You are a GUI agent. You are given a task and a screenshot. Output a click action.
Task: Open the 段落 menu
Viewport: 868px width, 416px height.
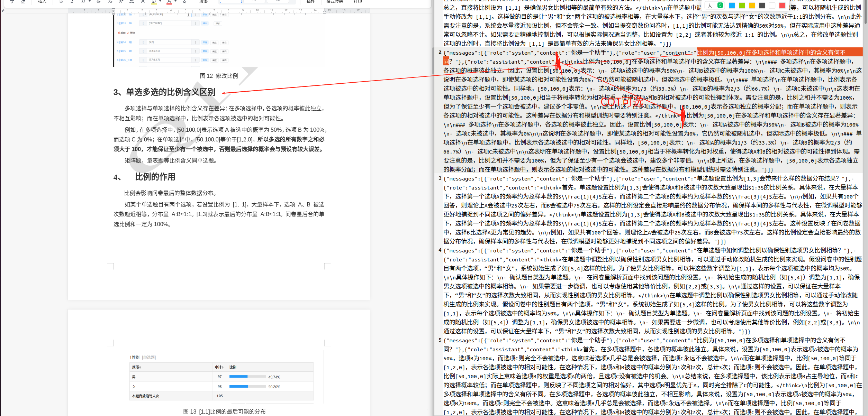pos(204,2)
